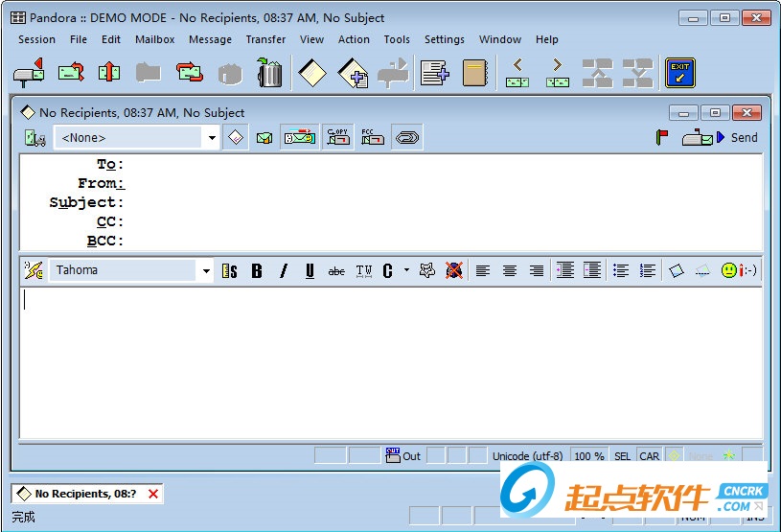This screenshot has width=781, height=532.
Task: Click inside the message body area
Action: tap(391, 362)
